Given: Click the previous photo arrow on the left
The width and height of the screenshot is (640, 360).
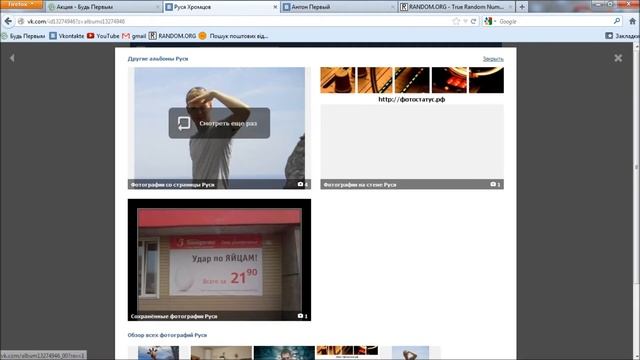Looking at the screenshot, I should [x=12, y=58].
